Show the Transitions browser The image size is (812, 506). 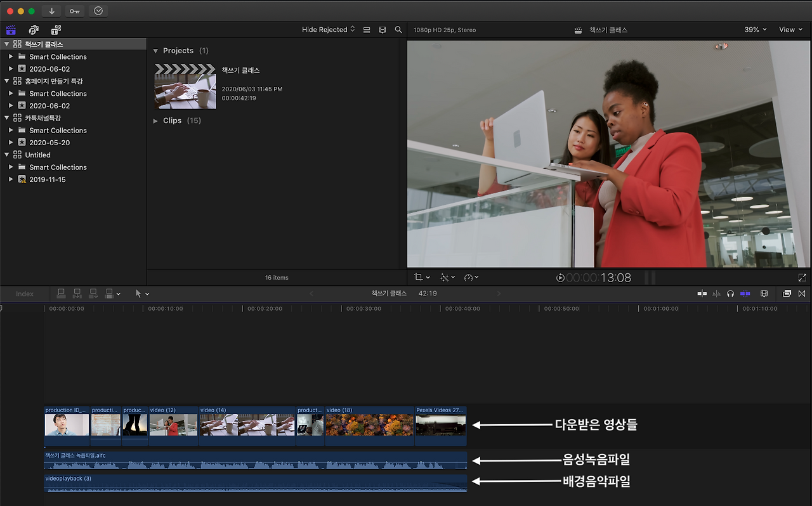tap(802, 294)
